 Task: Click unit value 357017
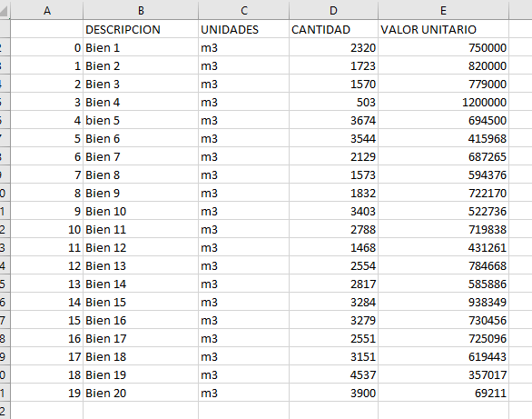[x=443, y=374]
